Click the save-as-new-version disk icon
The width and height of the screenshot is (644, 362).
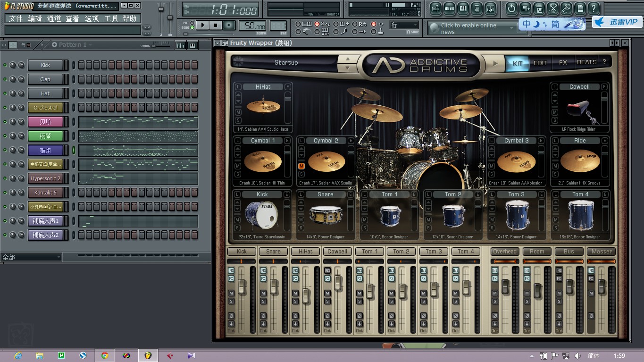pos(525,8)
